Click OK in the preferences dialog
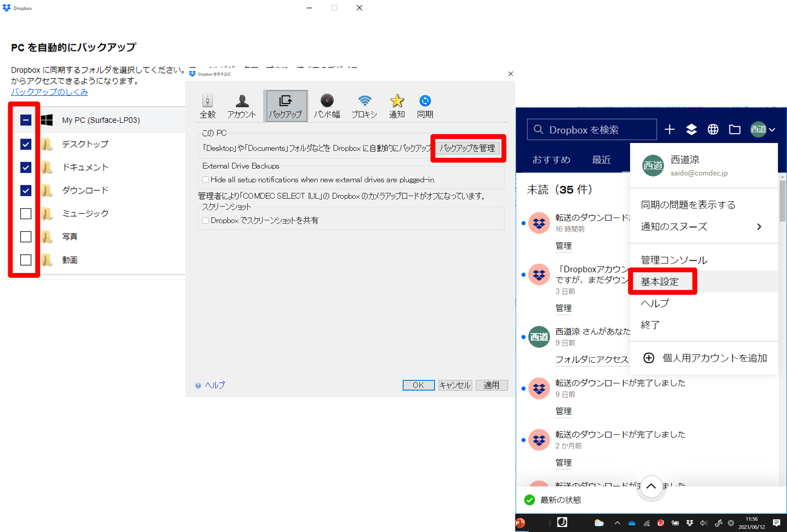787x532 pixels. click(419, 385)
